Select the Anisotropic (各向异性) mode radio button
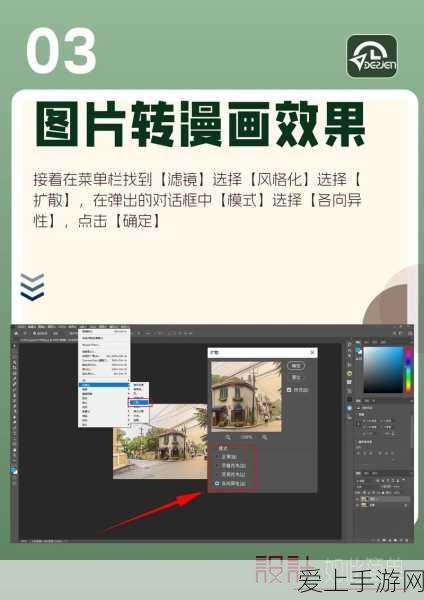The height and width of the screenshot is (600, 424). click(x=217, y=484)
